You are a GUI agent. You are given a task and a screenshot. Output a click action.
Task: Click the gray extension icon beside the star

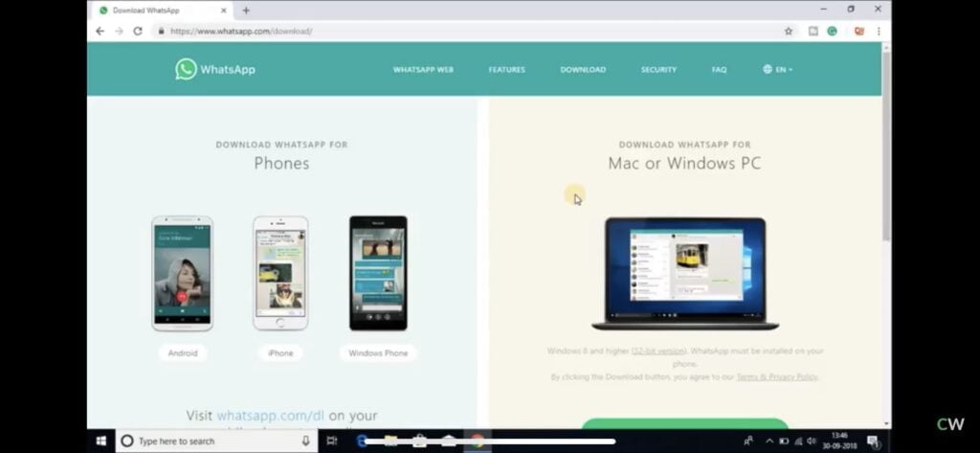click(813, 31)
